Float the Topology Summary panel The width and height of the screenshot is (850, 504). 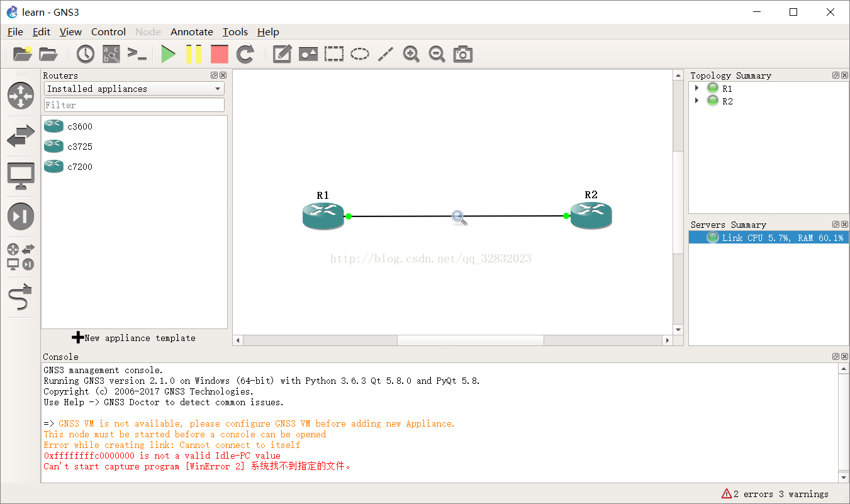click(836, 75)
